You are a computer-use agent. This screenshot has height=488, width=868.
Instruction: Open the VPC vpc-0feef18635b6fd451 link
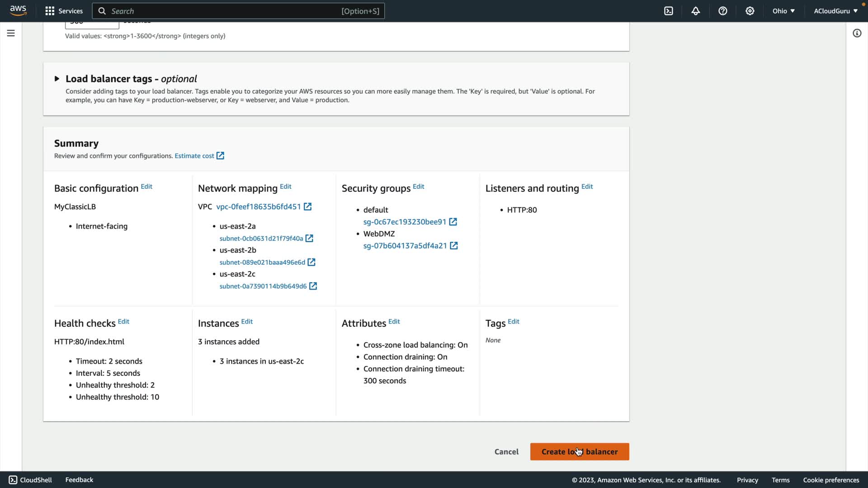[258, 206]
